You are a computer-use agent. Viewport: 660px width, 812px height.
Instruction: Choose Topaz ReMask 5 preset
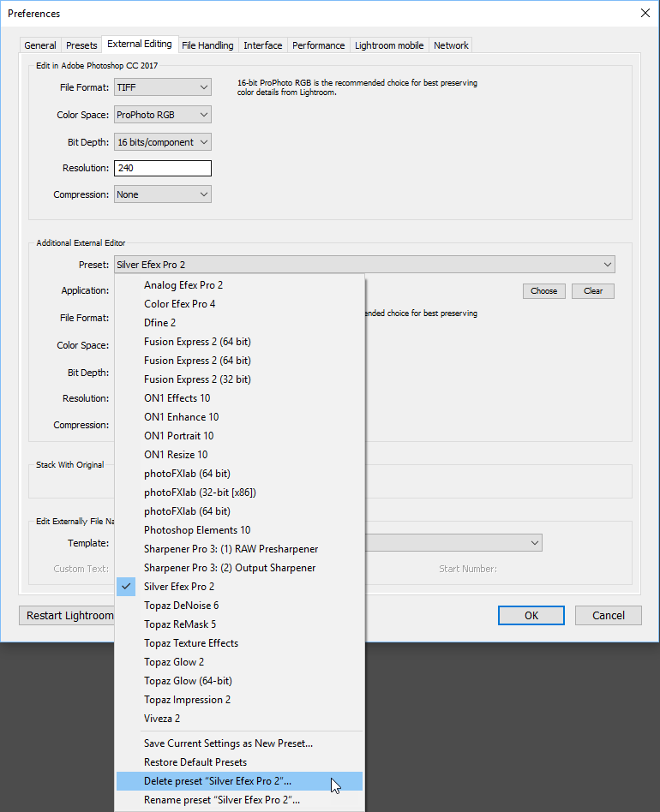coord(239,624)
